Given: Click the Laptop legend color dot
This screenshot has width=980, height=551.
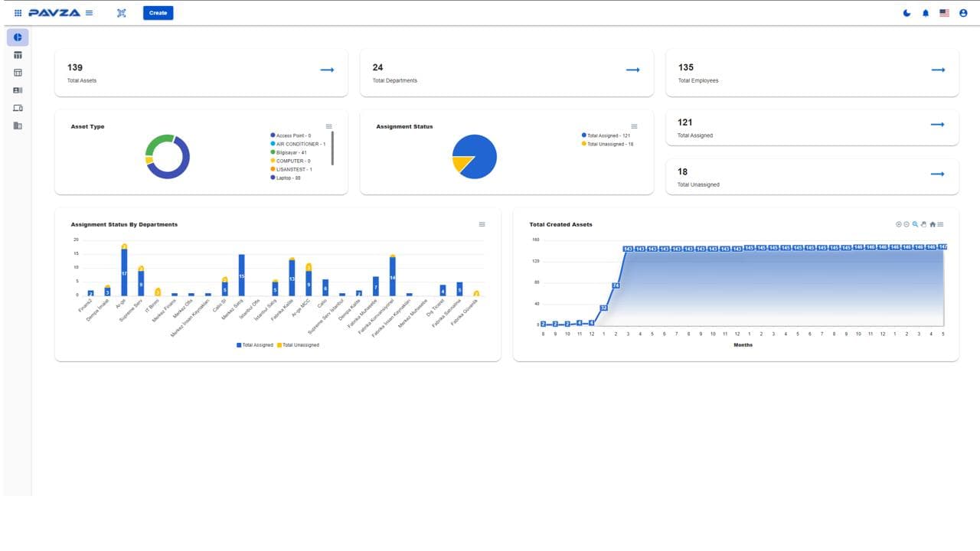Looking at the screenshot, I should pos(273,178).
